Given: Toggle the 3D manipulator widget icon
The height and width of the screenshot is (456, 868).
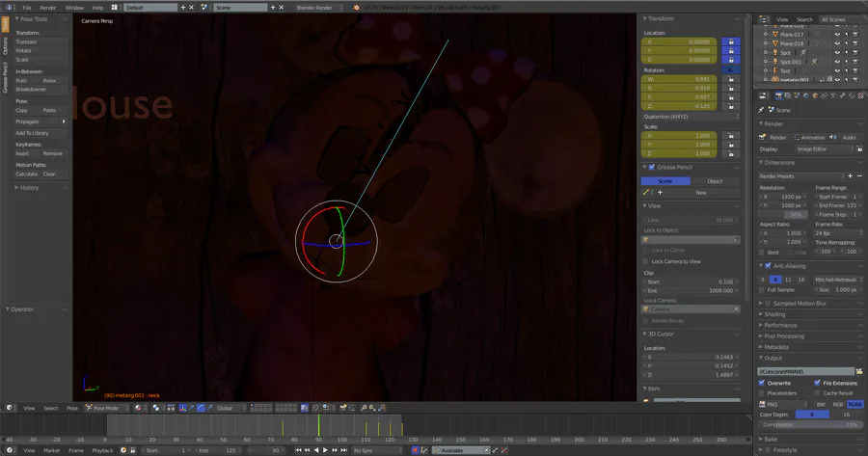Looking at the screenshot, I should coord(182,408).
